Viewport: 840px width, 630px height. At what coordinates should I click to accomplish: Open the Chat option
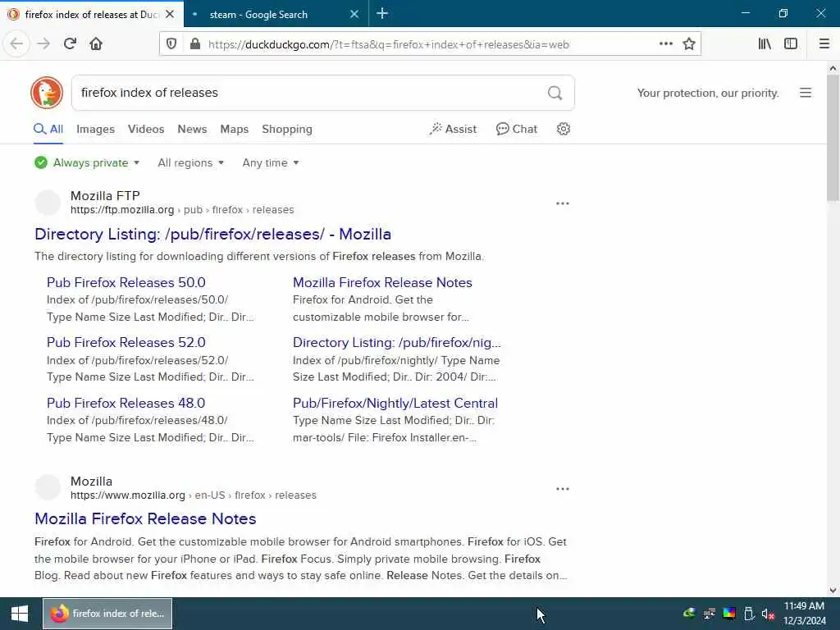point(517,129)
